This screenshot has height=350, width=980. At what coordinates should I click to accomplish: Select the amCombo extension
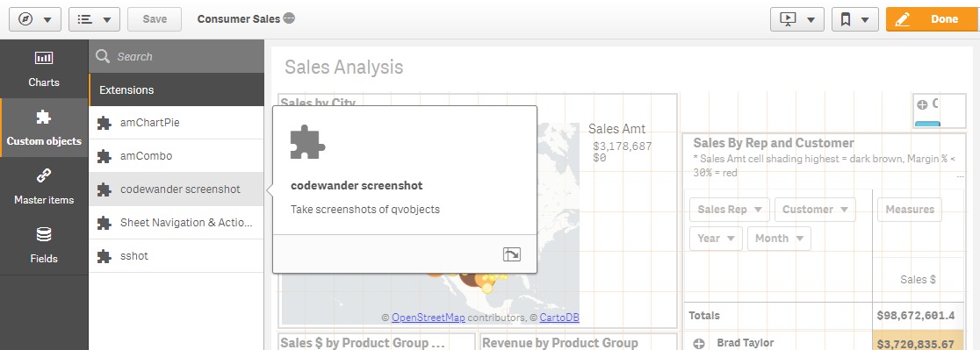pyautogui.click(x=177, y=156)
